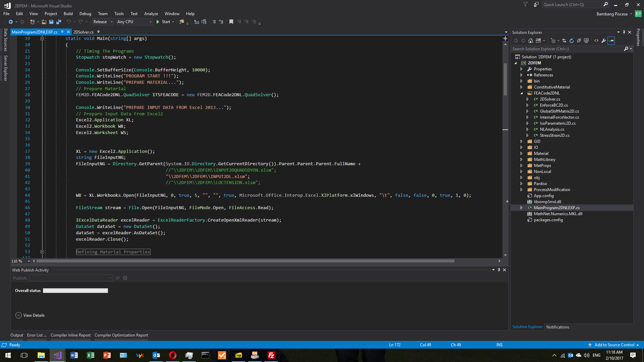Click Collapse All icon in Solution Explorer
Screen dimensions: 644x362
point(579,41)
